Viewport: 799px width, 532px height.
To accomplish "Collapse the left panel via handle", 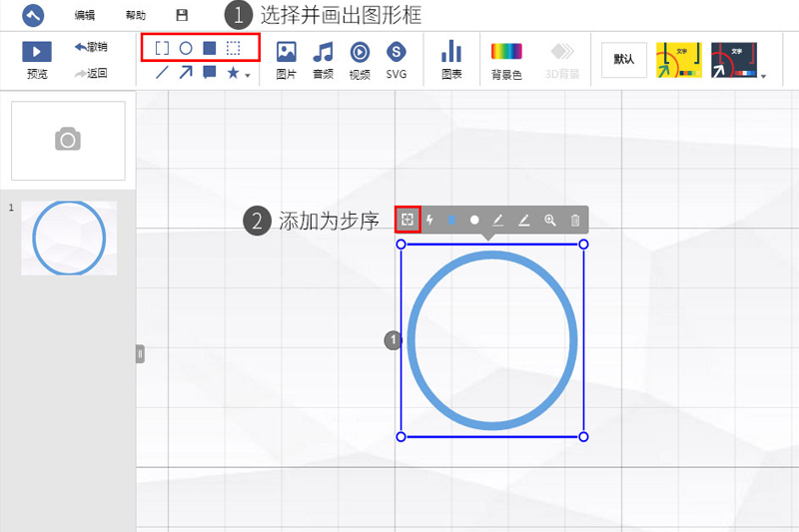I will click(x=140, y=353).
